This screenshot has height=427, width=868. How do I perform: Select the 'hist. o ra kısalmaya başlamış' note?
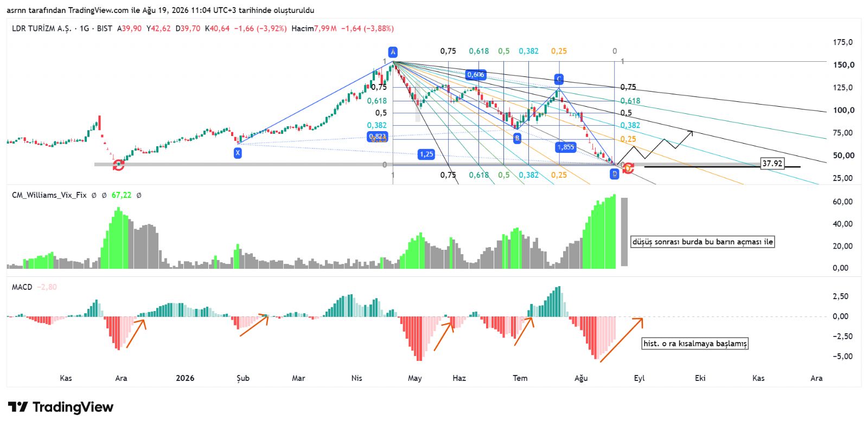[x=695, y=344]
